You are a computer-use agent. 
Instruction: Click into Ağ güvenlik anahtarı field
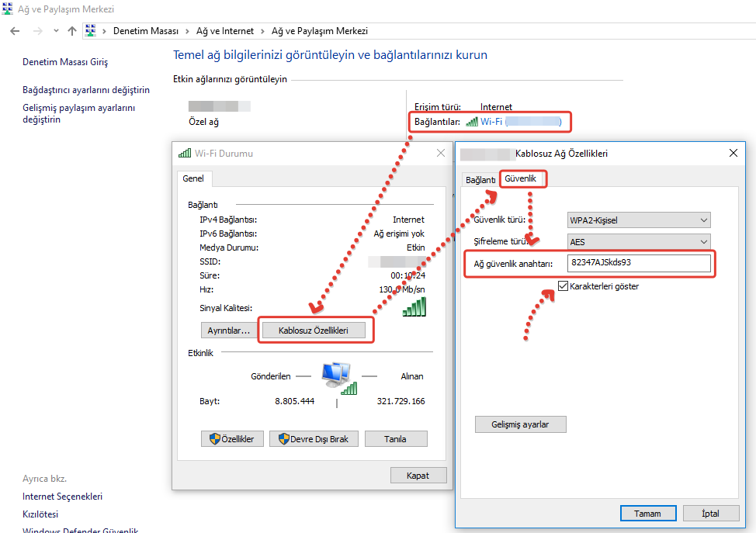[x=638, y=264]
